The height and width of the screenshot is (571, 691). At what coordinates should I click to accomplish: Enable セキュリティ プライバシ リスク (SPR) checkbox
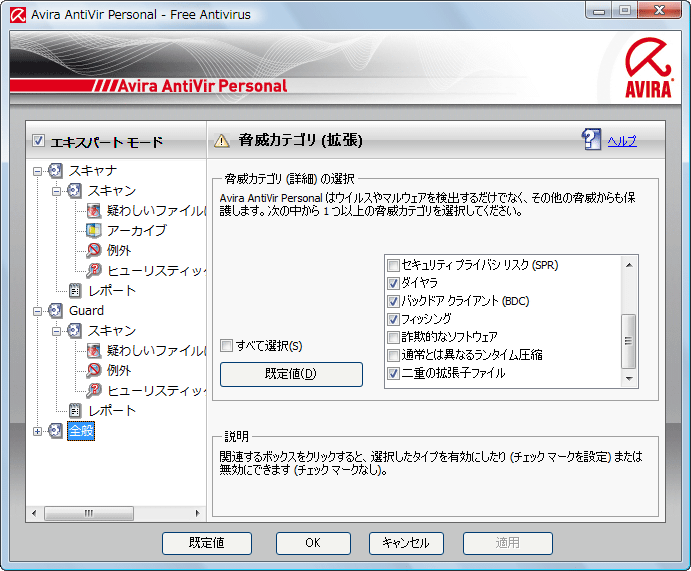pyautogui.click(x=393, y=265)
